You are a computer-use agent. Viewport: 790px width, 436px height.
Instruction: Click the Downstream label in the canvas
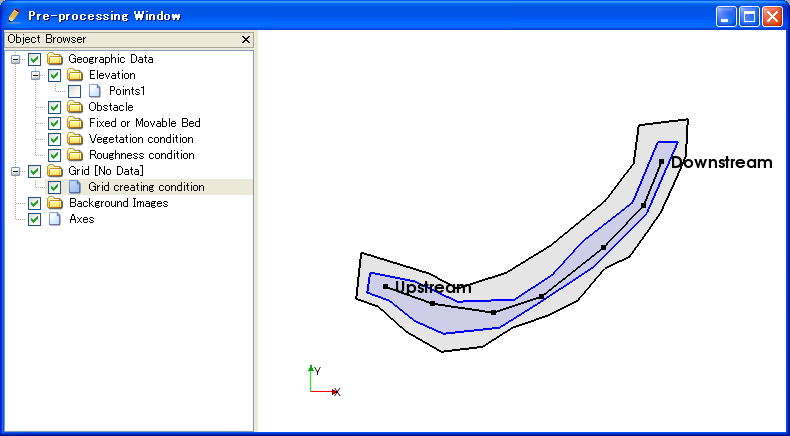pos(721,162)
